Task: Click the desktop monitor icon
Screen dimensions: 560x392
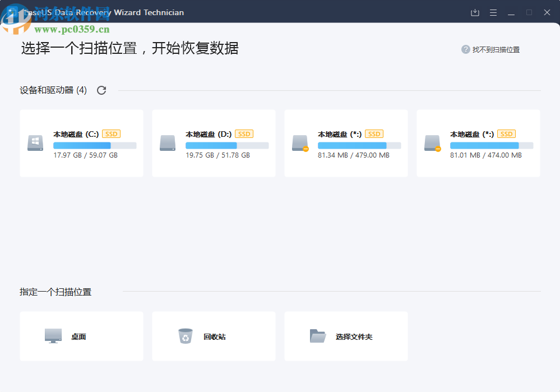Action: (53, 336)
